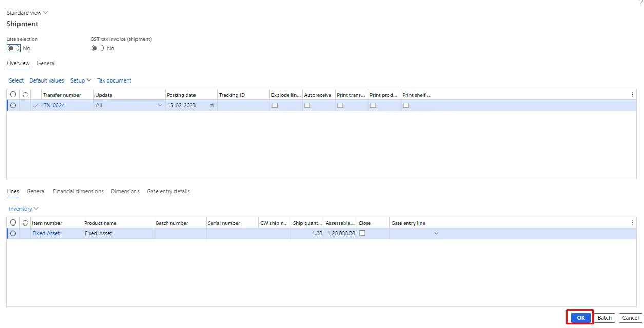Open Dimensions tab

click(125, 191)
